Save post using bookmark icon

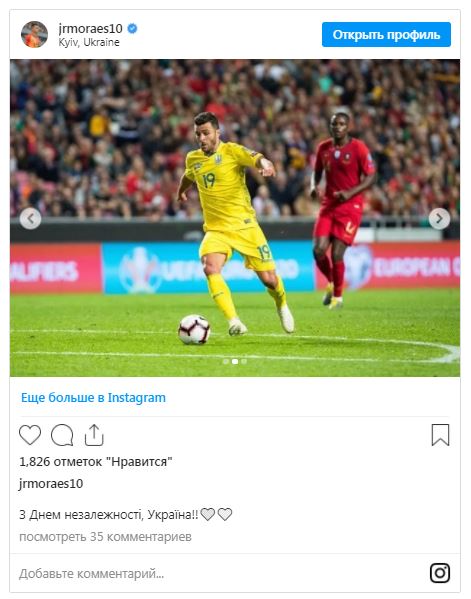pyautogui.click(x=440, y=435)
